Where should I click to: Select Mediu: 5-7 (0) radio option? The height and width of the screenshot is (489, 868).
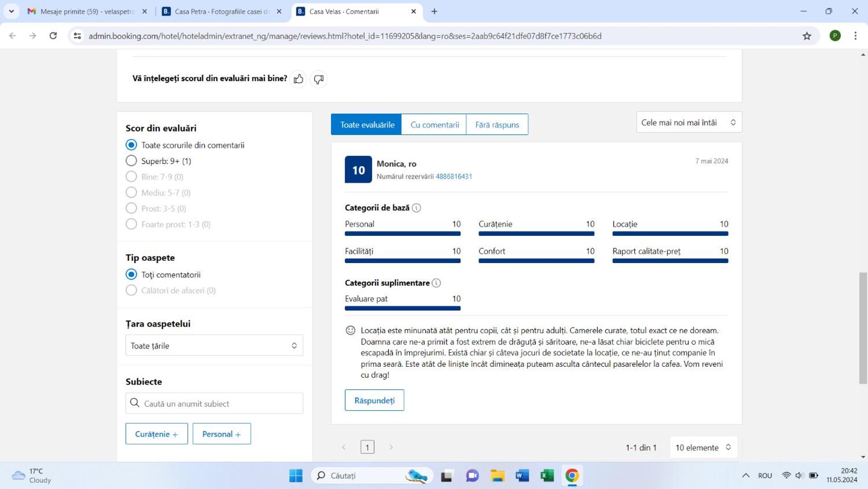131,192
